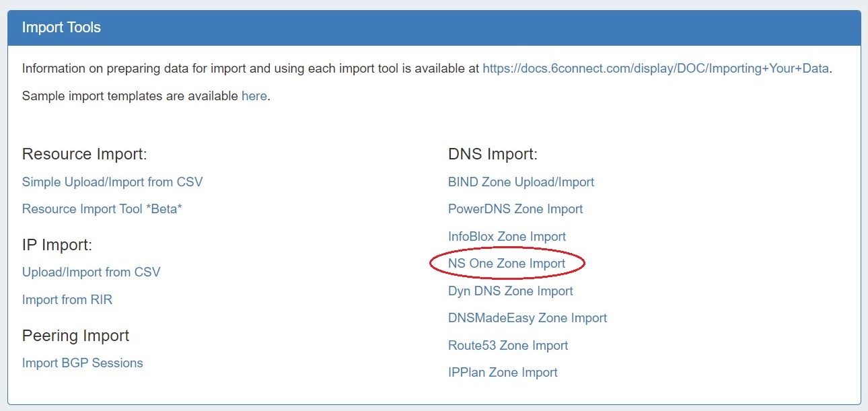Click the DNS Import heading
This screenshot has height=411, width=868.
pos(493,154)
